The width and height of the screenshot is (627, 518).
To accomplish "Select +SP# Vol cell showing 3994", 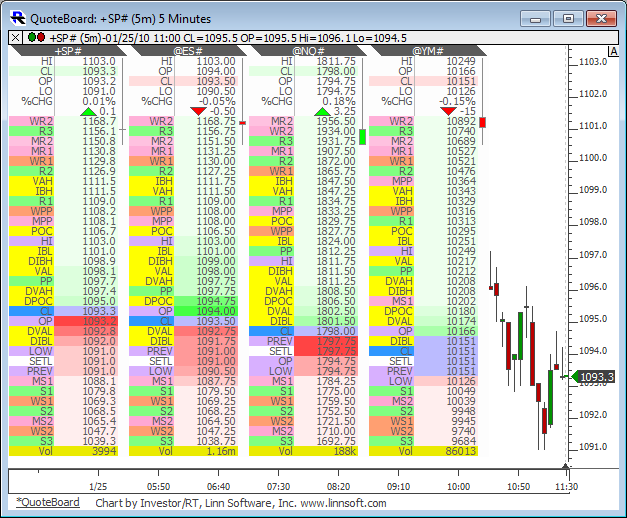I will [86, 451].
